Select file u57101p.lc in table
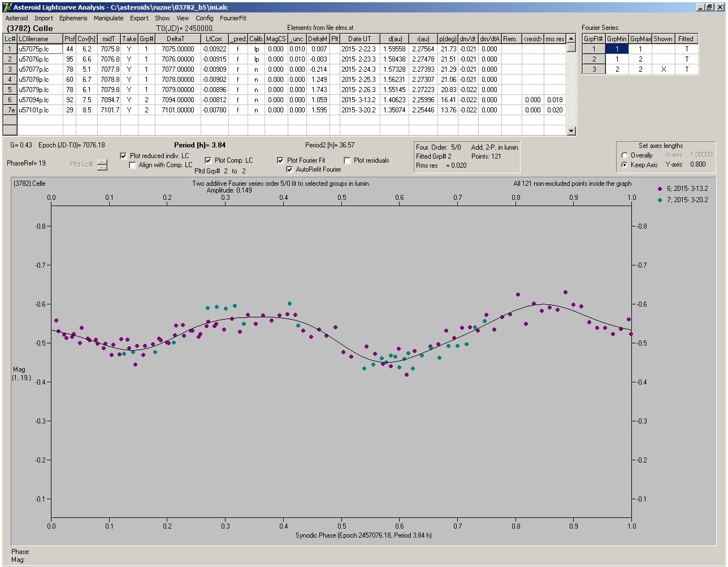 tap(40, 110)
